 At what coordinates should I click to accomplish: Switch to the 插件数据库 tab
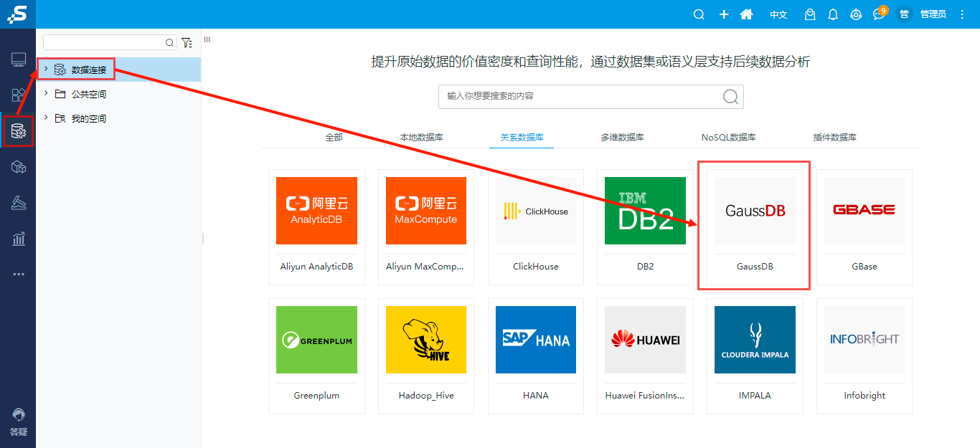tap(834, 137)
